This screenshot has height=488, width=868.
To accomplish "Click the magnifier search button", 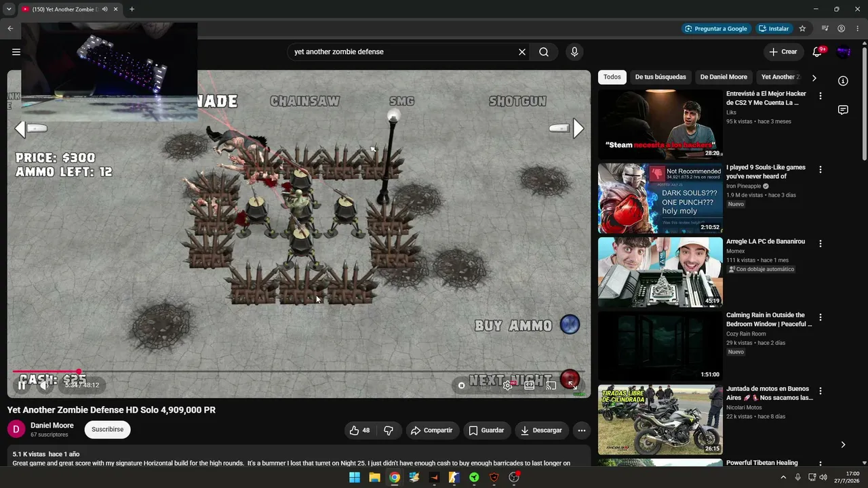I will [x=544, y=52].
